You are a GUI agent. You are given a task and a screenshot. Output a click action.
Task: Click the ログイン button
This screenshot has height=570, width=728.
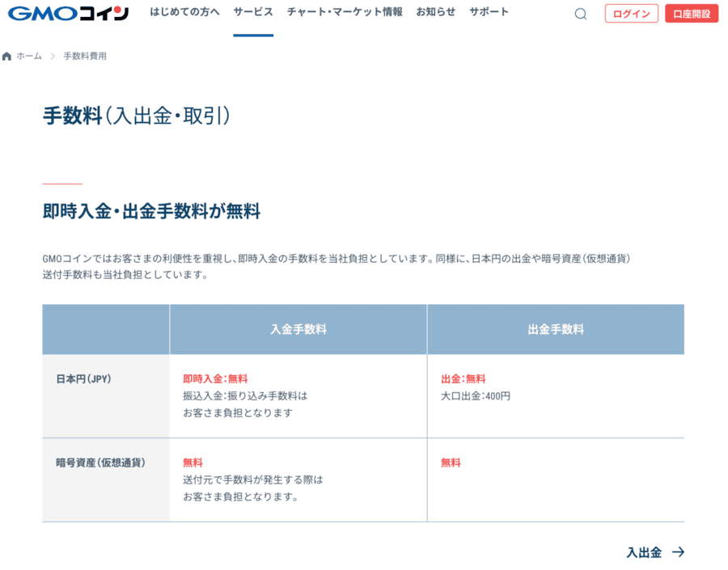tap(632, 14)
